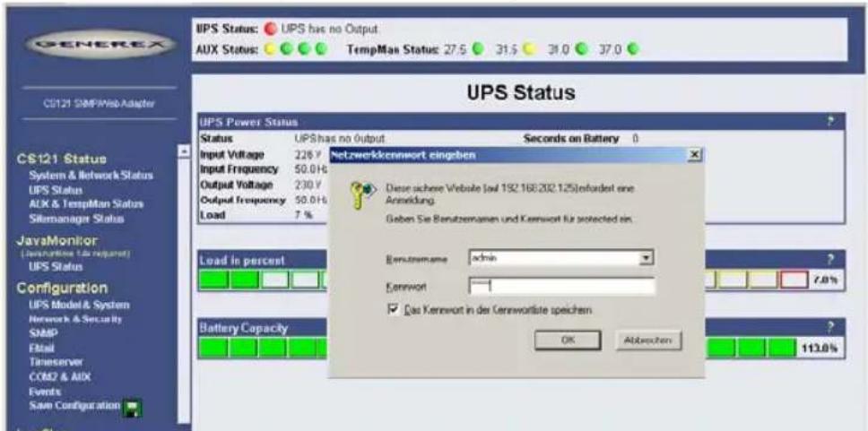Click the CS121 Status section heading
This screenshot has height=431, width=868.
[x=62, y=160]
